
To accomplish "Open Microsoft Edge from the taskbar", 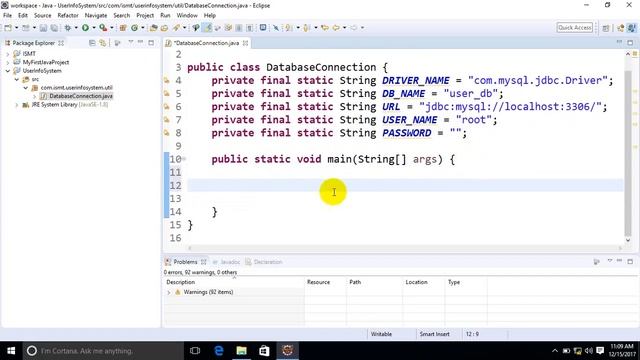I will pos(219,351).
